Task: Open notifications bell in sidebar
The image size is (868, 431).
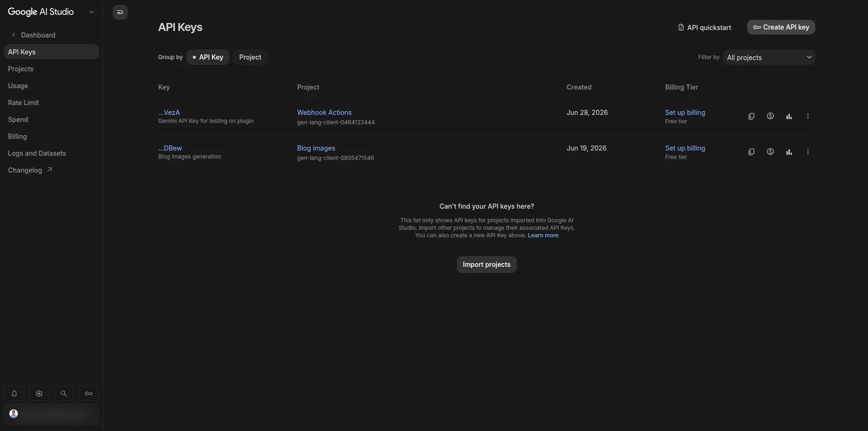Action: pyautogui.click(x=14, y=393)
